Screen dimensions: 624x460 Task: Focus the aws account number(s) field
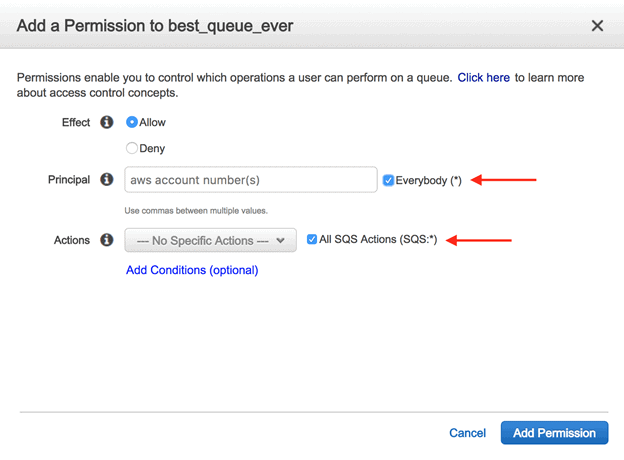point(251,180)
